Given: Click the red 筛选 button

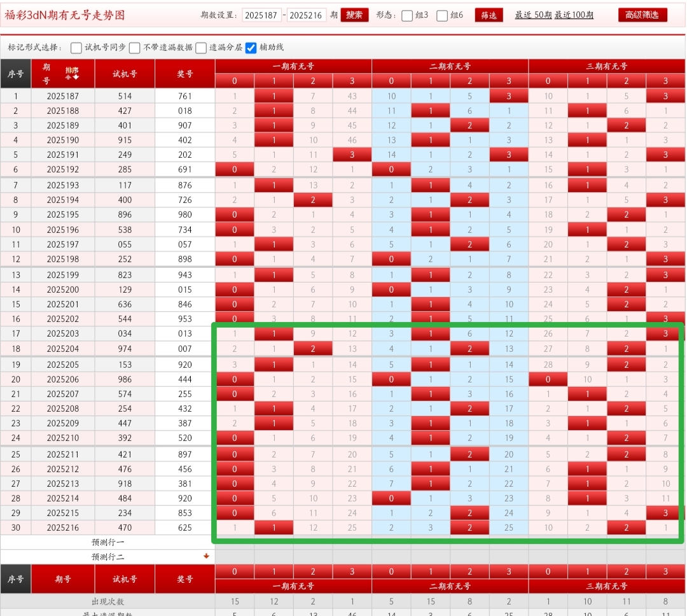Looking at the screenshot, I should pos(489,15).
